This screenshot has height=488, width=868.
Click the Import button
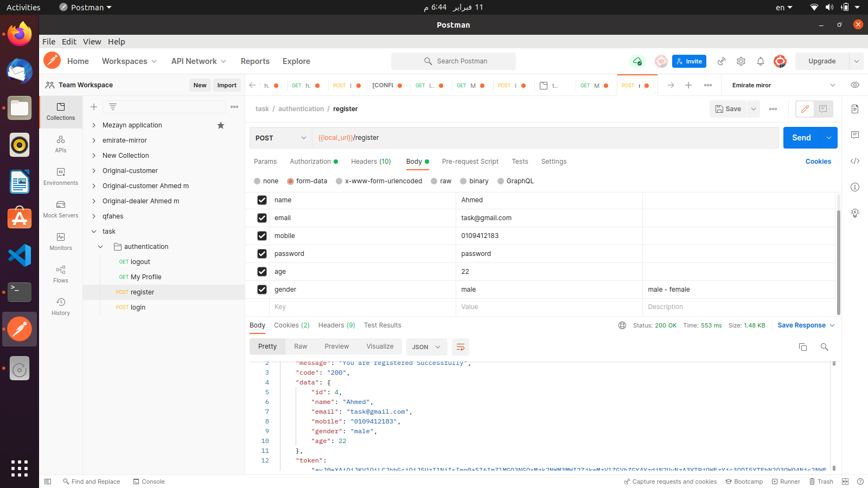pos(227,85)
